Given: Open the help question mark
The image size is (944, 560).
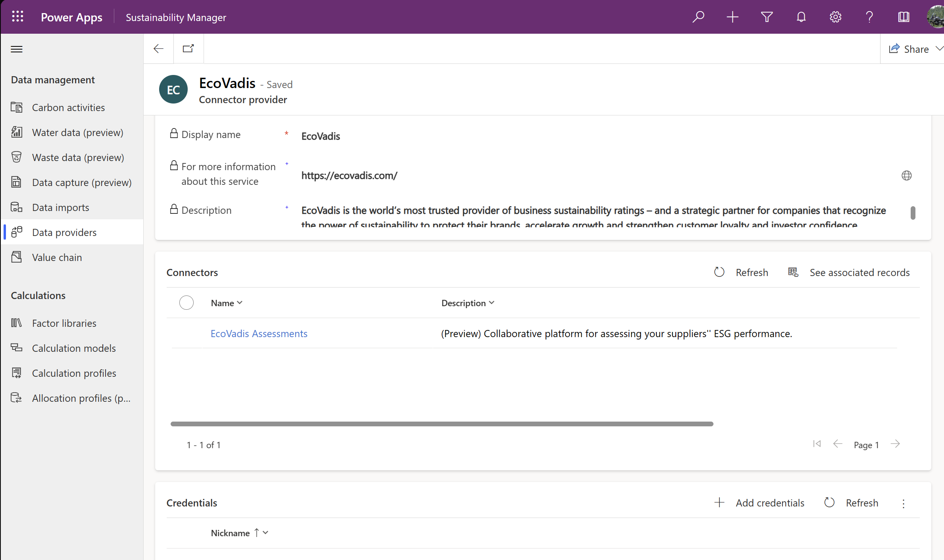Looking at the screenshot, I should (869, 17).
